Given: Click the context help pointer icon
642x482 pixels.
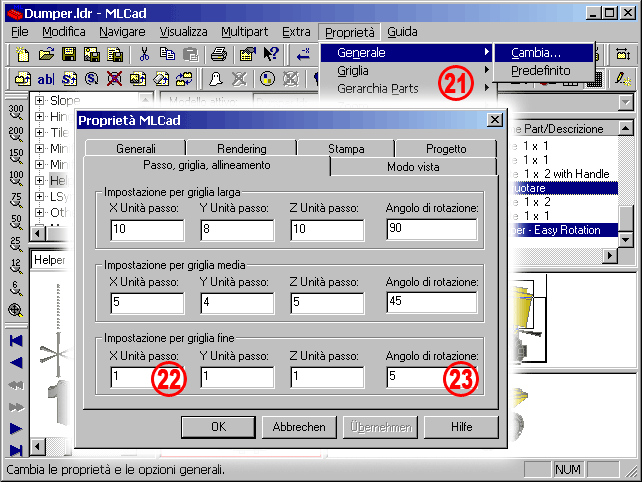Looking at the screenshot, I should pyautogui.click(x=270, y=54).
